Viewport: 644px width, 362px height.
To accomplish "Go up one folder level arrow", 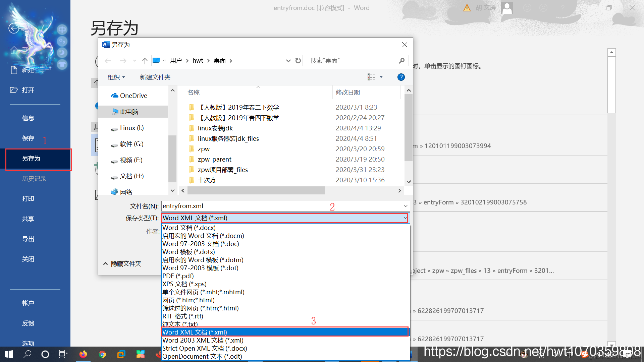I will click(x=145, y=61).
